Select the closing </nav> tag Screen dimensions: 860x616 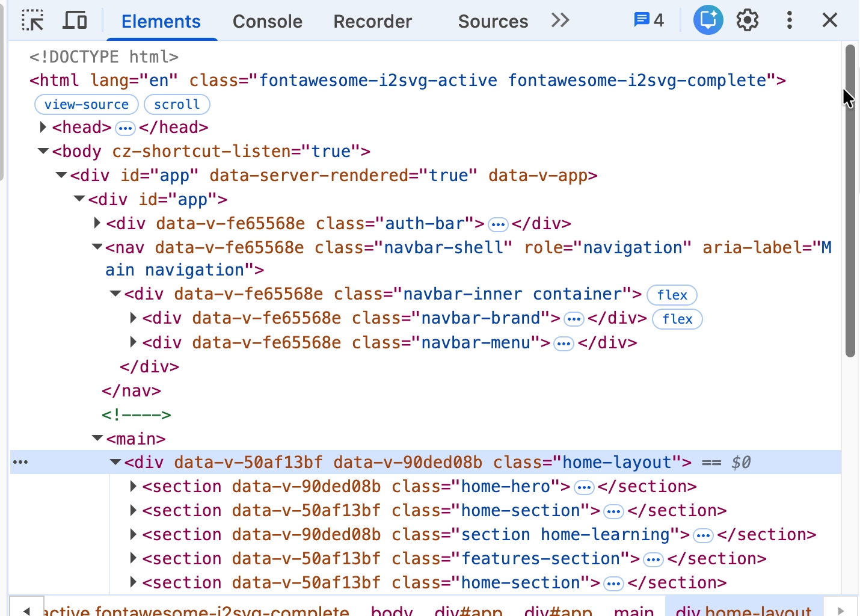pyautogui.click(x=132, y=391)
